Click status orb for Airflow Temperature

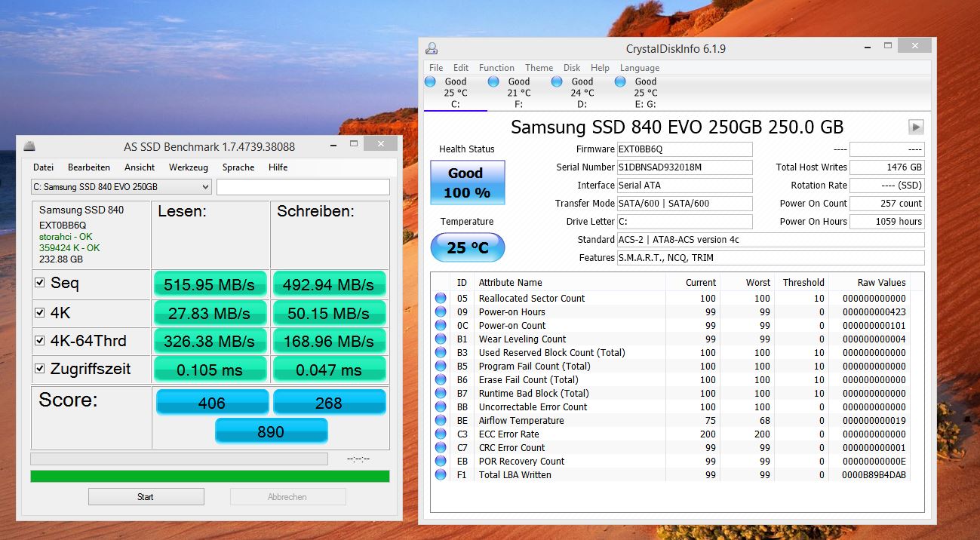coord(441,420)
